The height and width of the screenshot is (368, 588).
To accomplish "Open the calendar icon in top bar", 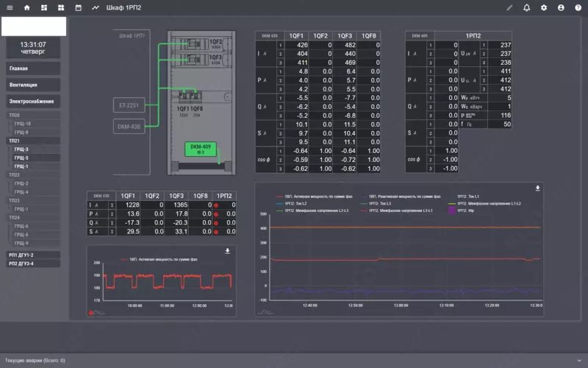I will 78,7.
